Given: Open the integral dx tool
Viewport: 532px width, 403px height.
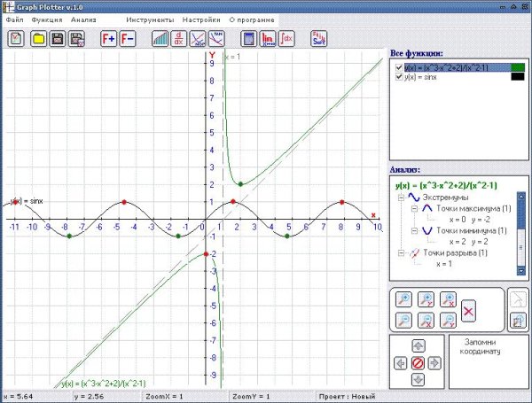Looking at the screenshot, I should click(x=286, y=39).
